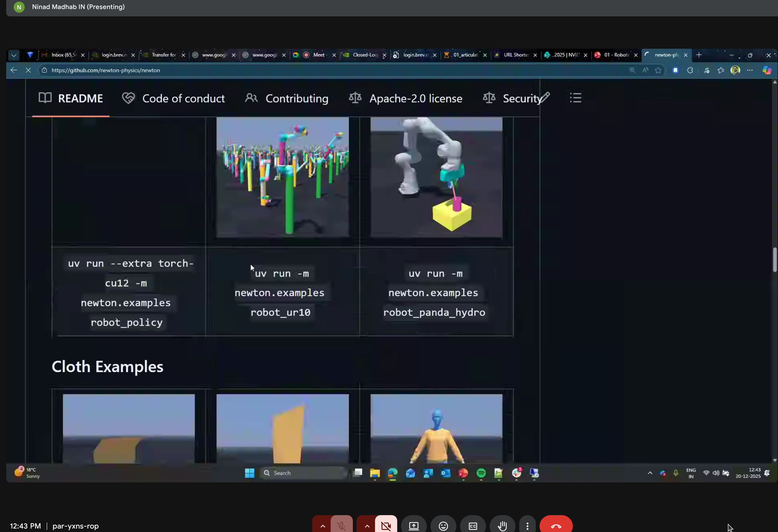
Task: Switch to the Contributing tab
Action: pyautogui.click(x=297, y=98)
